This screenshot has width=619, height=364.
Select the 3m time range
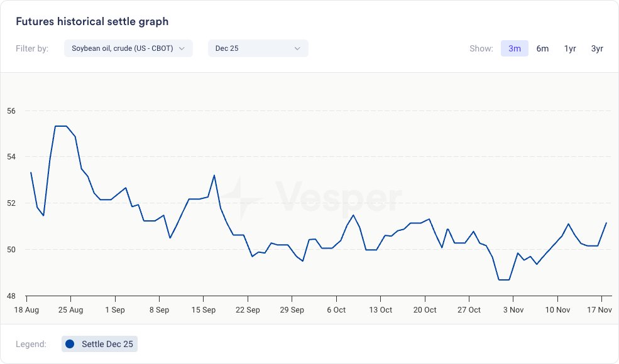(x=514, y=48)
